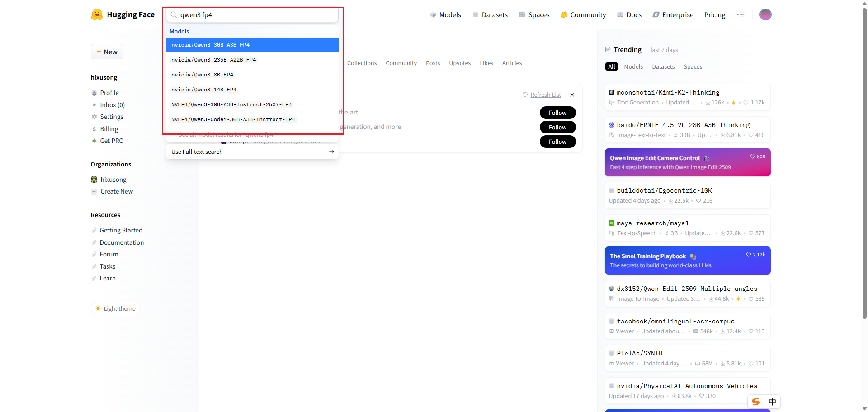The image size is (868, 412).
Task: Open the Spaces navigation item
Action: pyautogui.click(x=534, y=14)
